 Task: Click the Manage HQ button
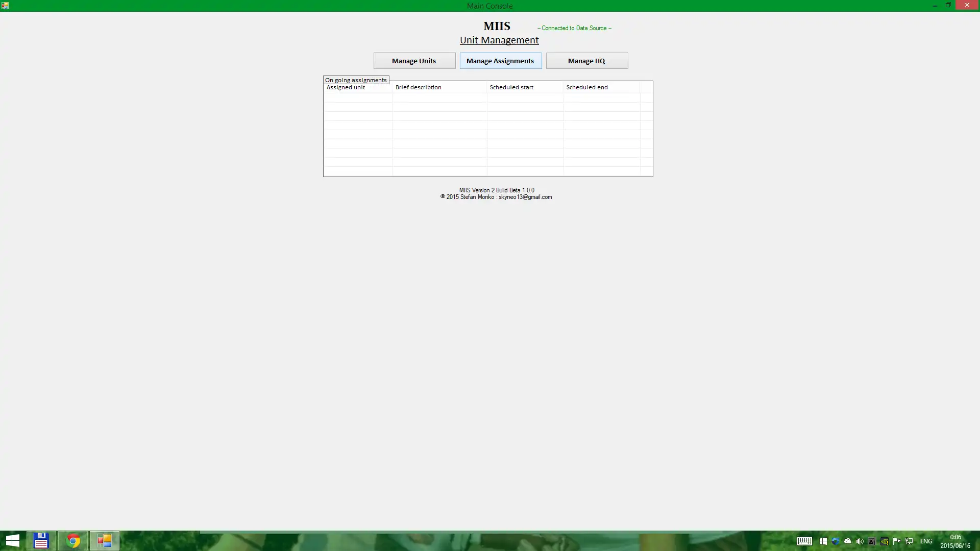(x=586, y=61)
